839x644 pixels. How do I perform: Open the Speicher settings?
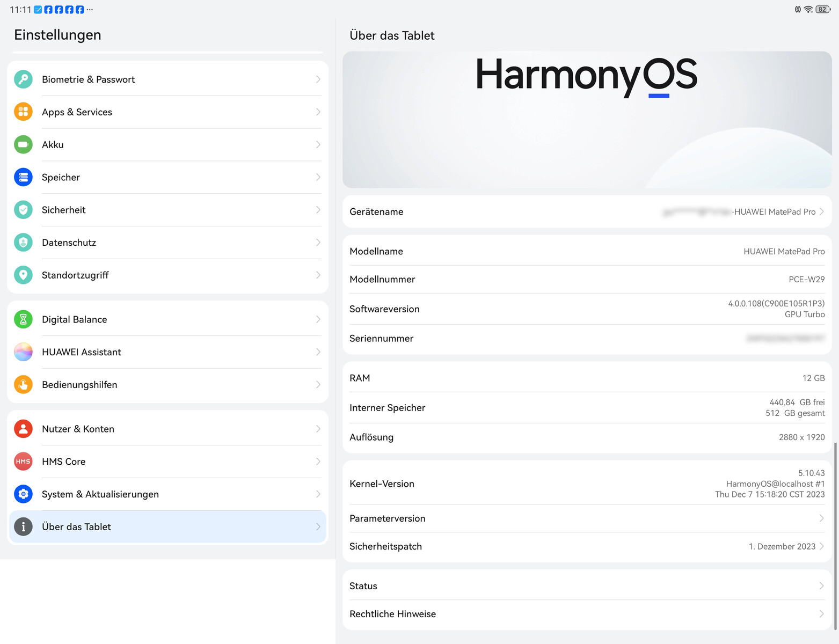[x=167, y=177]
